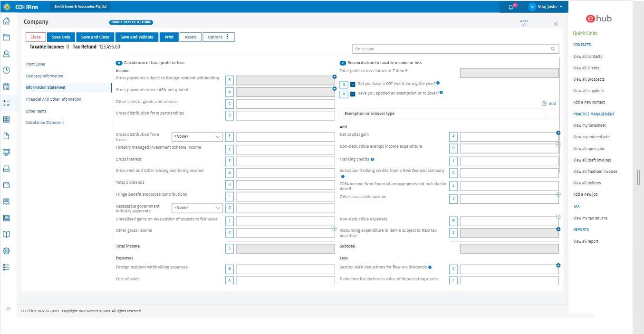Open View all report link
The image size is (644, 334).
tap(586, 241)
